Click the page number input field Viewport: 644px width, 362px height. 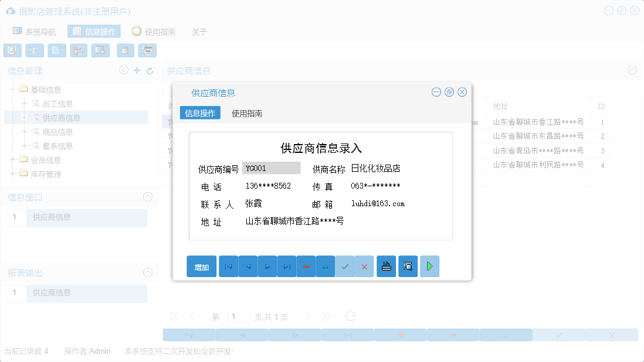click(x=239, y=316)
